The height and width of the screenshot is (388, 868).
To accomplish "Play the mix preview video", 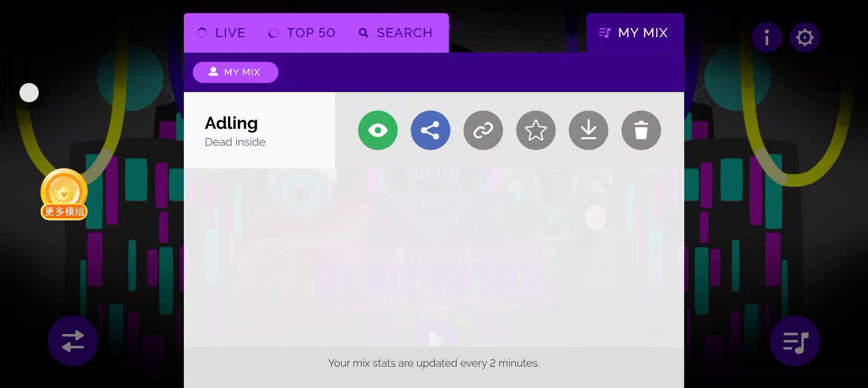I will point(435,339).
